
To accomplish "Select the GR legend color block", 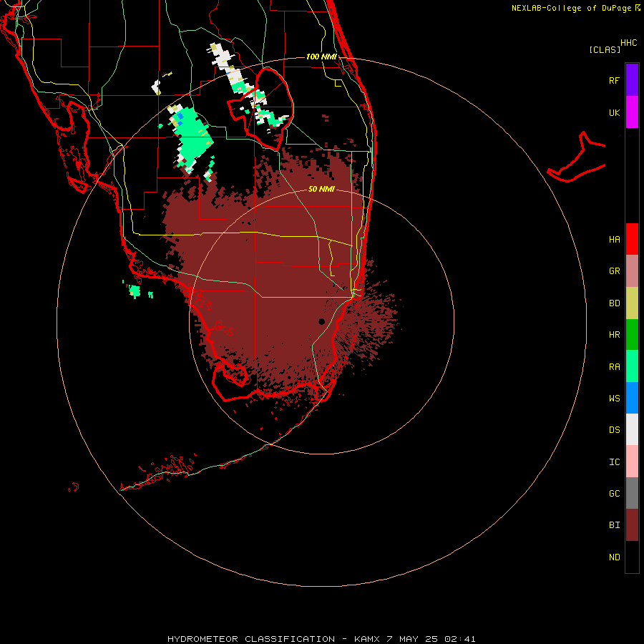I will pyautogui.click(x=632, y=271).
